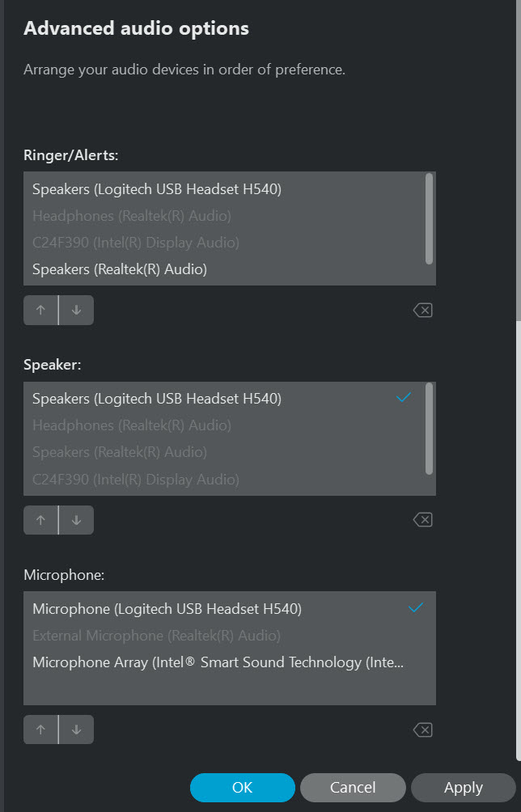
Task: Move the selected Speaker device down
Action: [76, 519]
